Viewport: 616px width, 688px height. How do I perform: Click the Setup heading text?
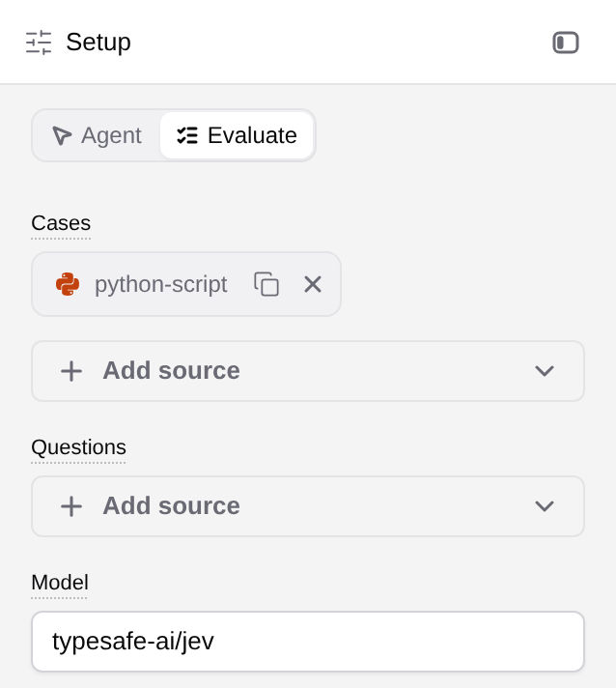point(98,43)
